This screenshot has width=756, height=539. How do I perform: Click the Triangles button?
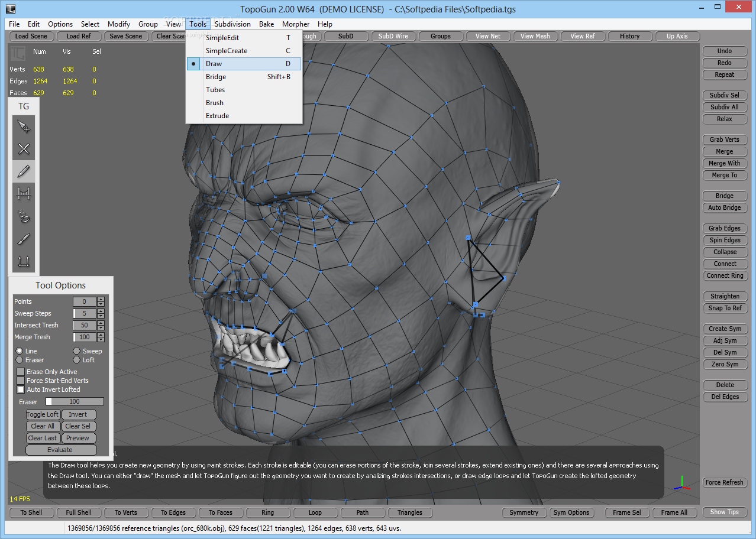click(410, 512)
